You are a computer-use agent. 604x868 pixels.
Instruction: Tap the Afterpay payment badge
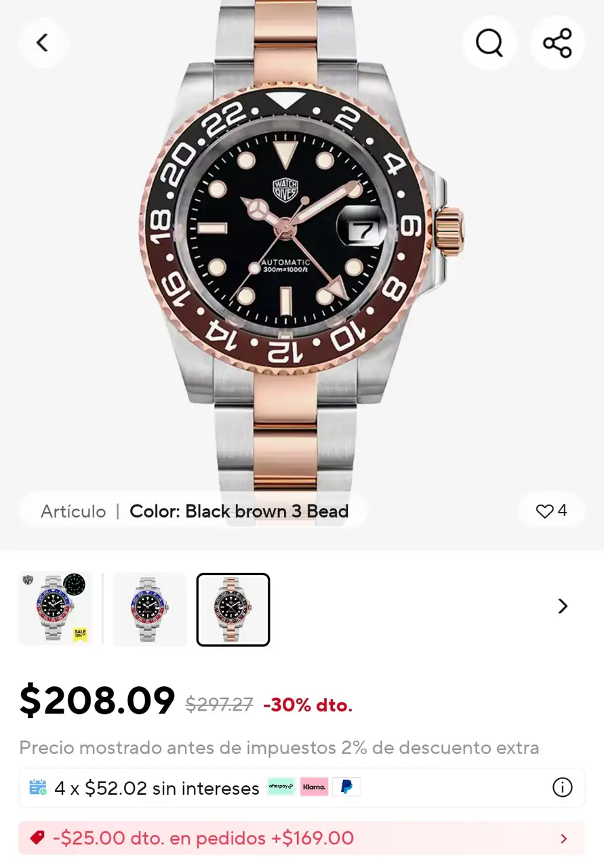pyautogui.click(x=281, y=787)
